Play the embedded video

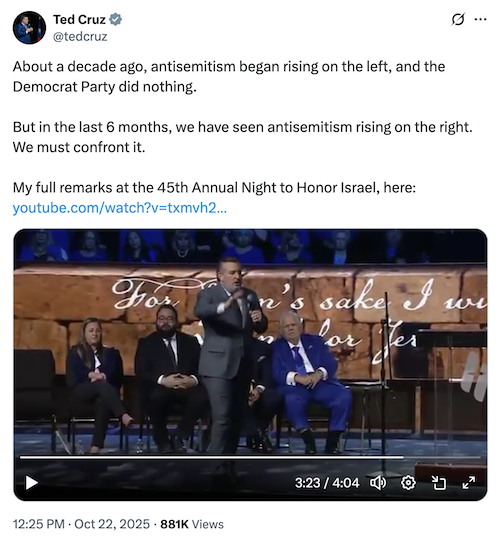coord(31,483)
